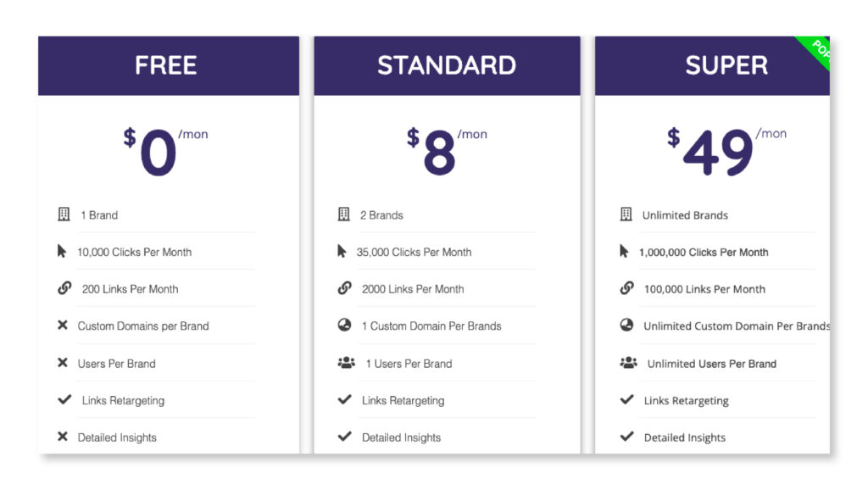
Task: Click the pie chart icon in Standard plan
Action: 344,326
